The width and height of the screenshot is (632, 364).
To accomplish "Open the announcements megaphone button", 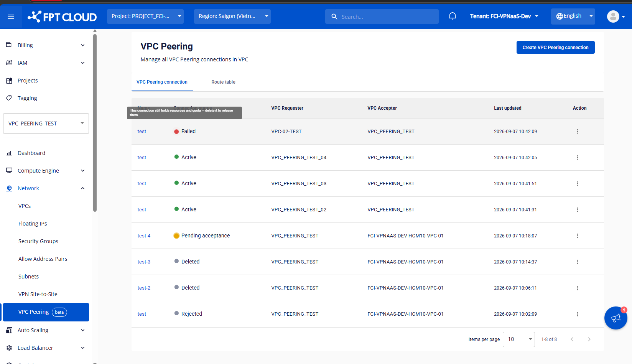I will [616, 318].
